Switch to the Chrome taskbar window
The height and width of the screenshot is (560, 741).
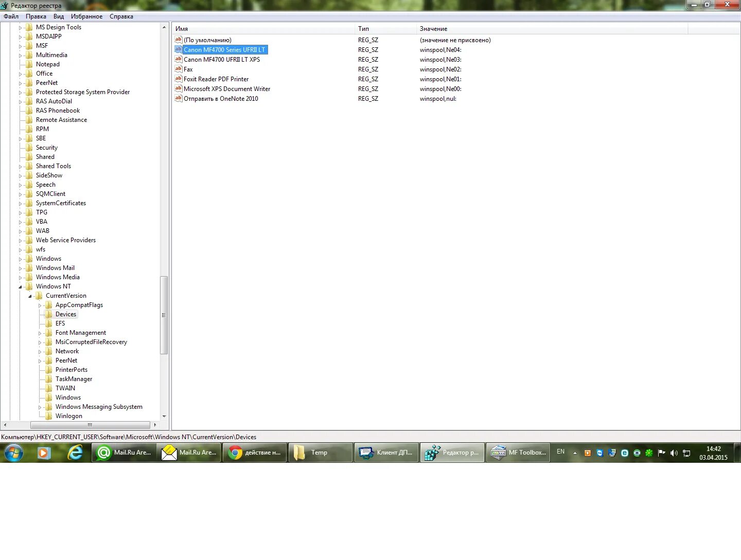pos(255,453)
